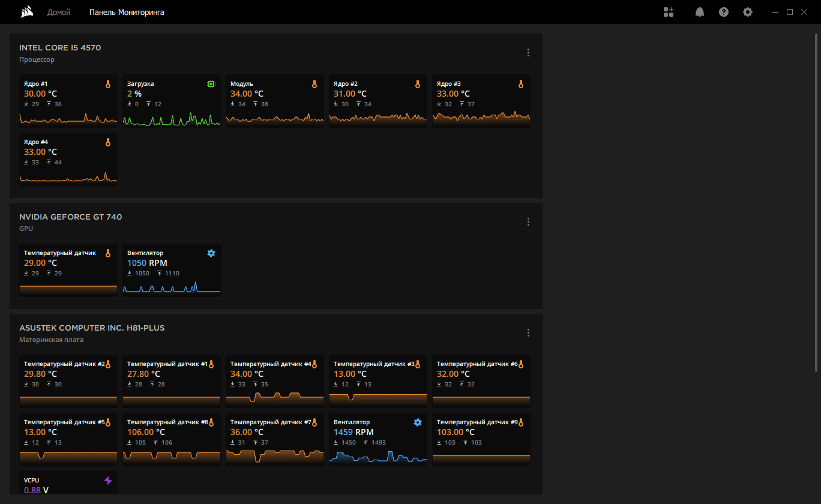821x504 pixels.
Task: Open Intel Core i5 4570 options menu
Action: [x=528, y=52]
